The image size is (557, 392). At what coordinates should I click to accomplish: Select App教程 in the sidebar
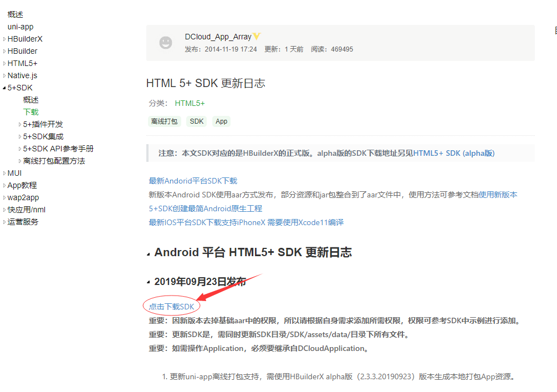tap(22, 186)
